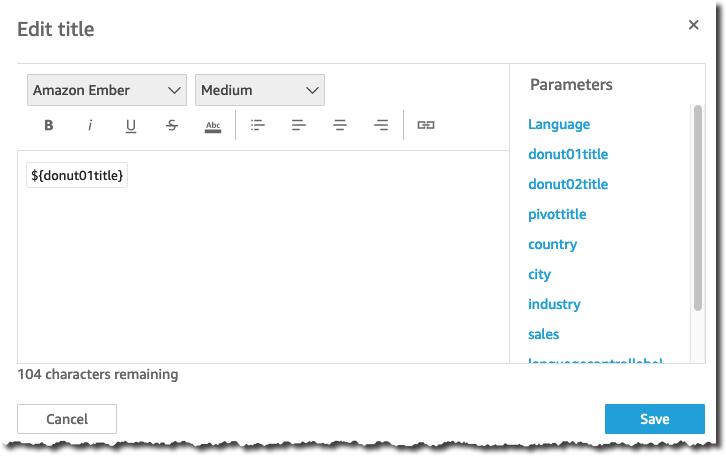Click the Parameters list scrollbar
The image size is (726, 457).
698,208
